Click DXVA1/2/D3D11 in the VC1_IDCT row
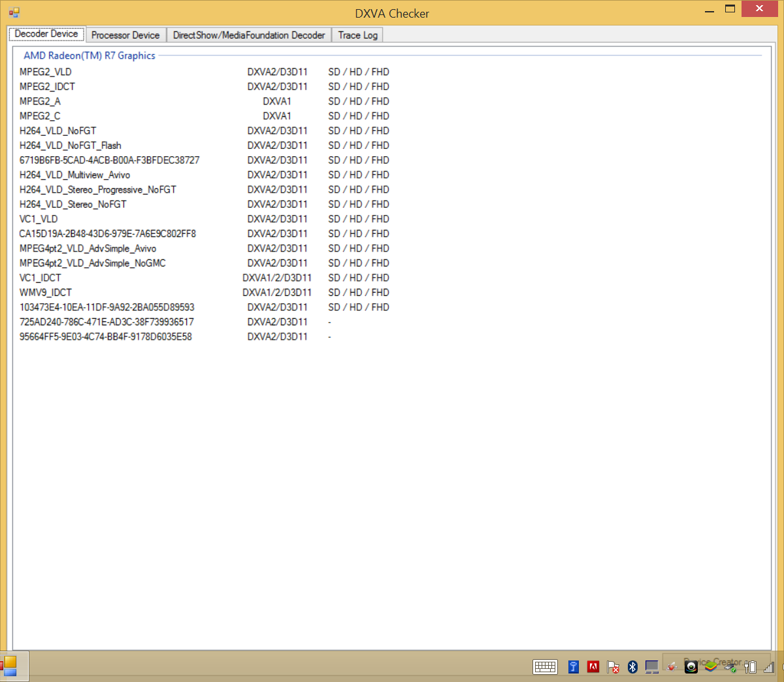The image size is (784, 682). [x=277, y=278]
